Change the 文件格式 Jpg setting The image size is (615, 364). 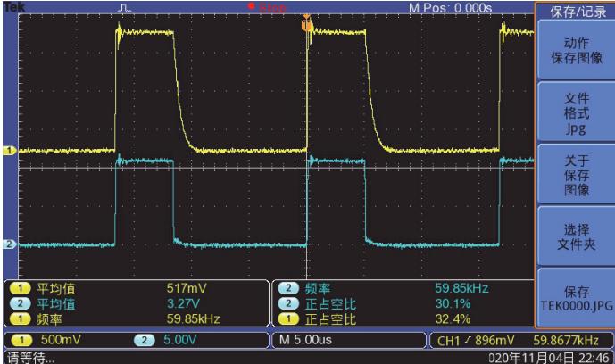tap(576, 113)
